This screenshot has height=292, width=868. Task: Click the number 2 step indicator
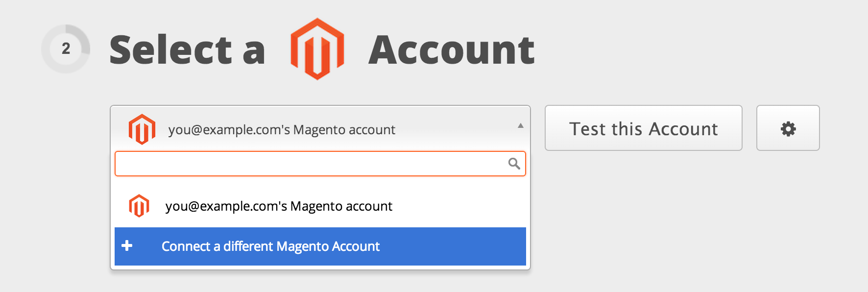click(66, 49)
